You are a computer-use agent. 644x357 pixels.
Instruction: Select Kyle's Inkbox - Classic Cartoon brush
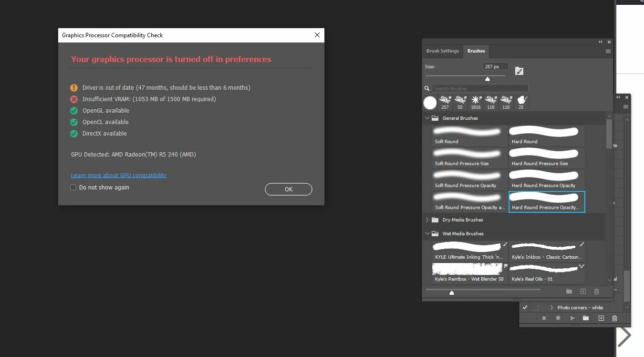click(x=547, y=251)
